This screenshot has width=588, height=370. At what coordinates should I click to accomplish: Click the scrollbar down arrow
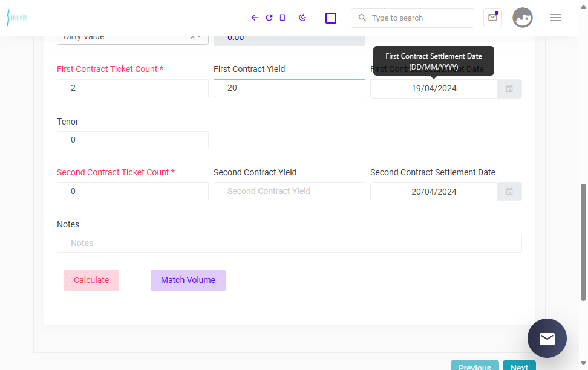pos(583,363)
